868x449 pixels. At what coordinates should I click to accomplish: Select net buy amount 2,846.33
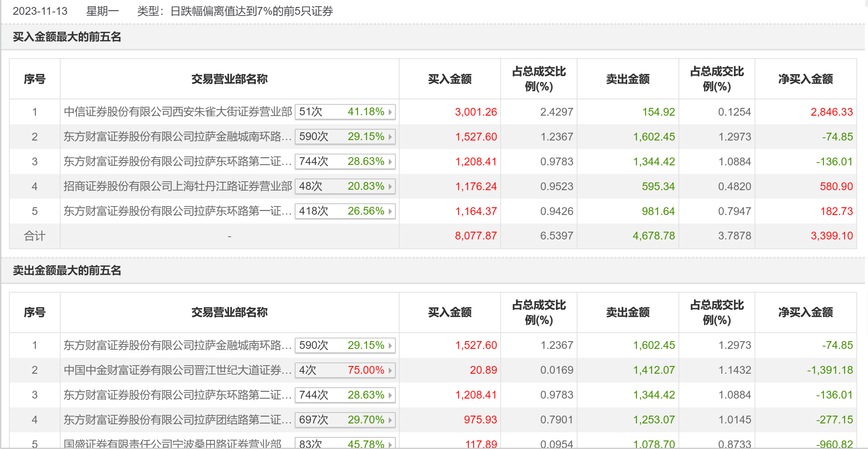click(831, 112)
